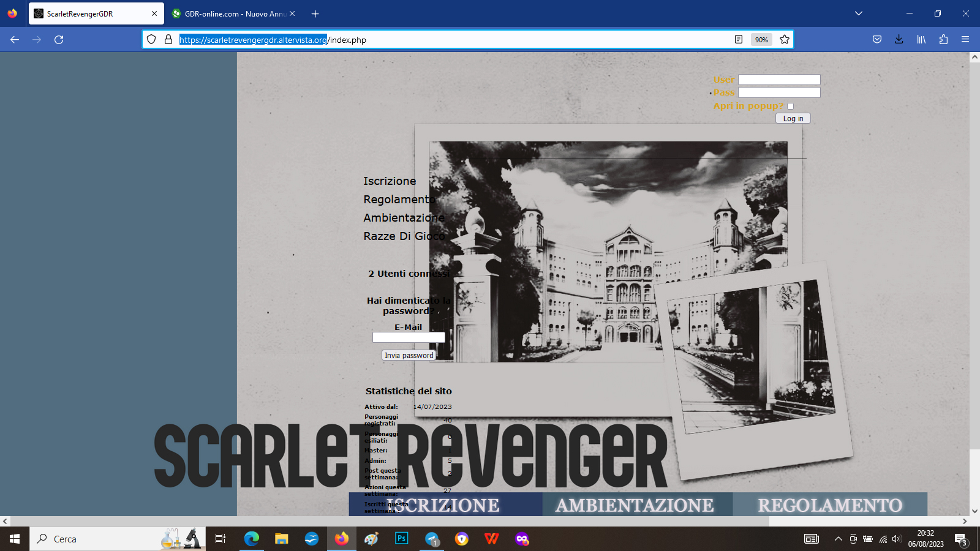Focus the User login field
980x551 pixels.
pyautogui.click(x=779, y=80)
